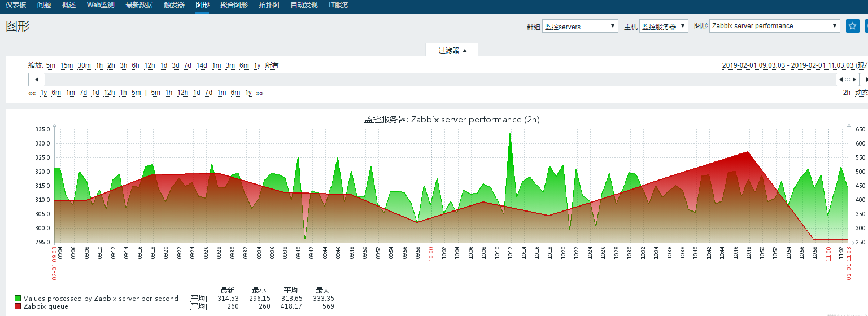
Task: Shift time backward by 6m
Action: tap(56, 93)
